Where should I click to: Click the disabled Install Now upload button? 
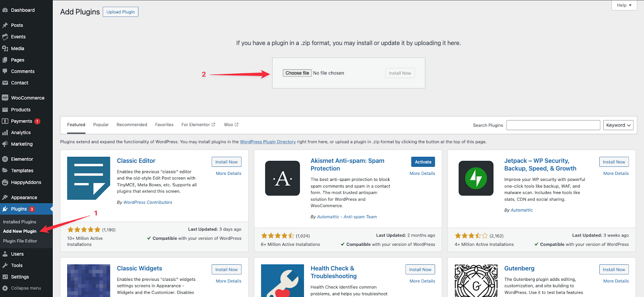click(x=400, y=73)
